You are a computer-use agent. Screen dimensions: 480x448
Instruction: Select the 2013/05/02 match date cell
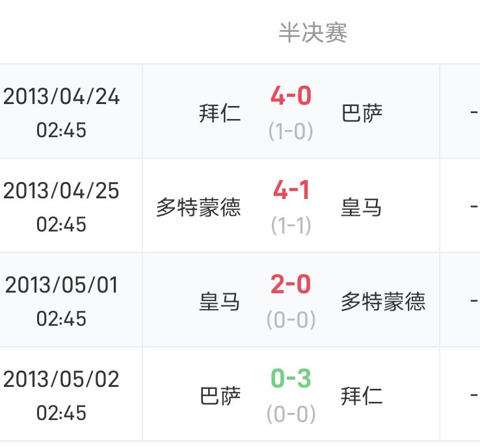[x=62, y=395]
